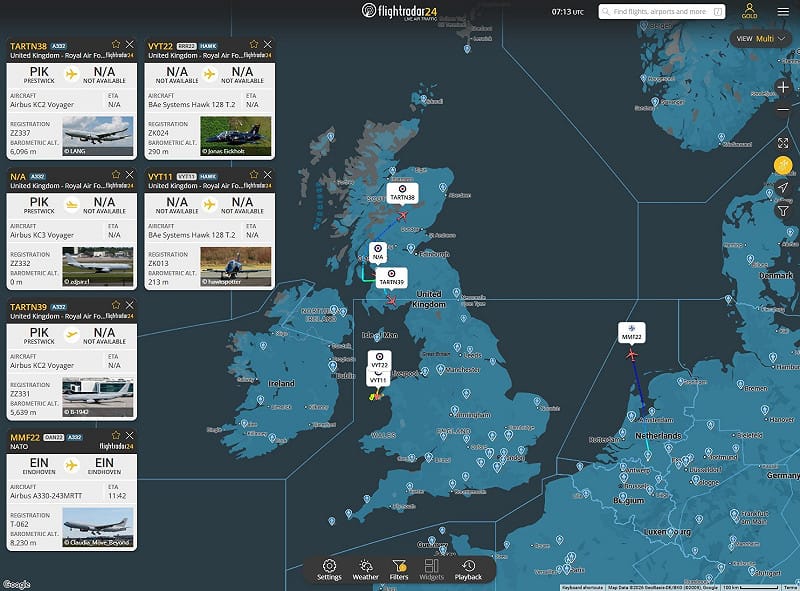Click registration ZK024 text
The image size is (800, 591).
[158, 133]
